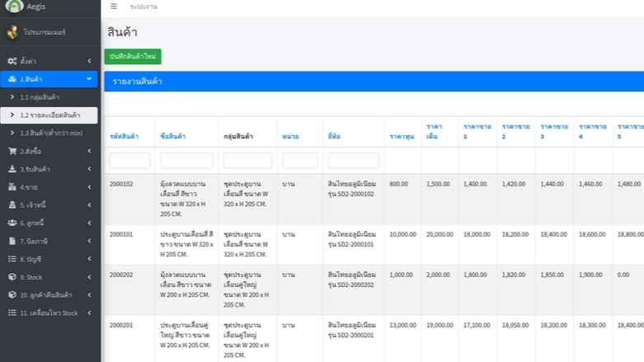Click the Aegis logo icon
Screen dimensions: 644x362
[14, 6]
